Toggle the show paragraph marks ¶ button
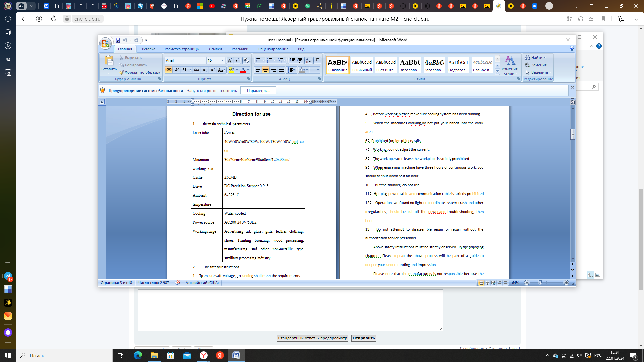Screen dimensions: 644x362 click(x=317, y=60)
